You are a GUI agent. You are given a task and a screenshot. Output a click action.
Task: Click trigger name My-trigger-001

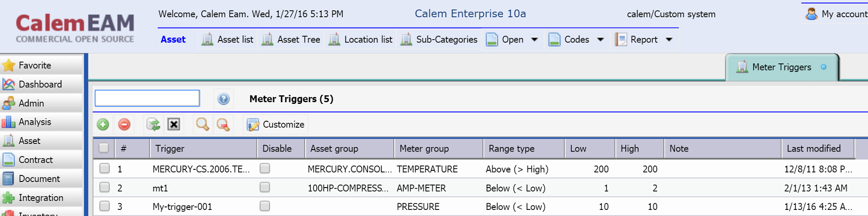182,207
